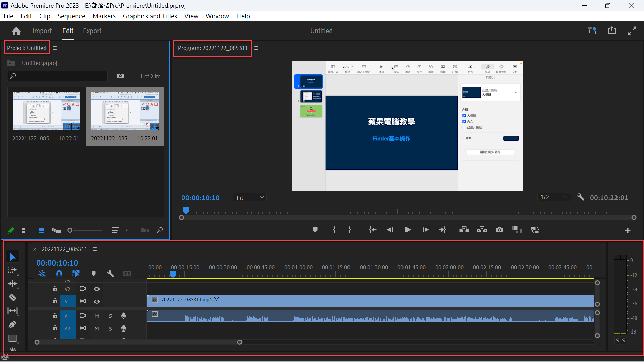Switch to the Export tab
This screenshot has width=644, height=362.
point(92,31)
